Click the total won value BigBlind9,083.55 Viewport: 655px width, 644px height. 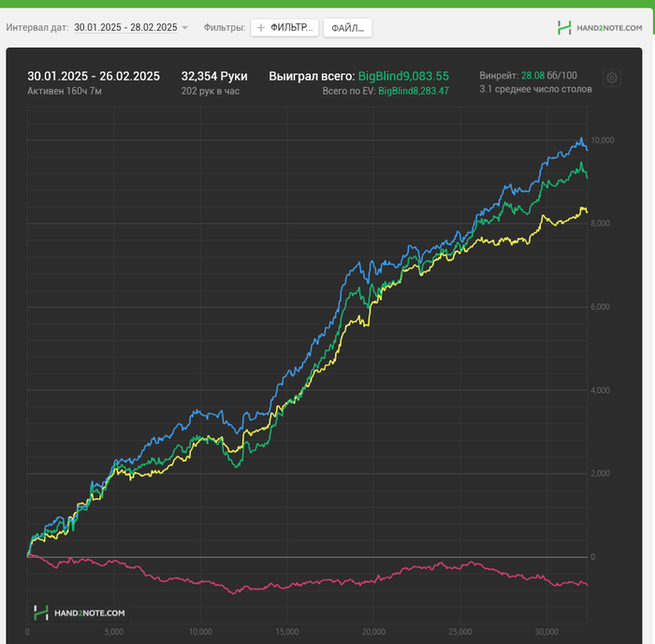pos(403,76)
